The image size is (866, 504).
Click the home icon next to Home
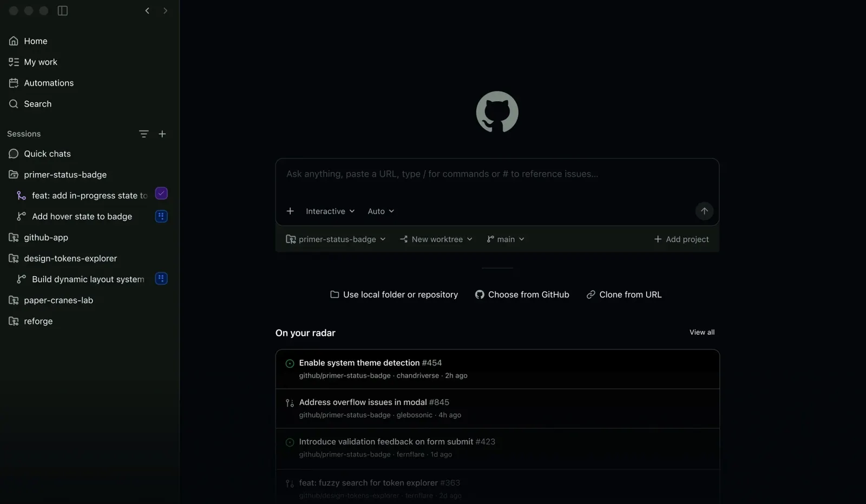point(14,41)
